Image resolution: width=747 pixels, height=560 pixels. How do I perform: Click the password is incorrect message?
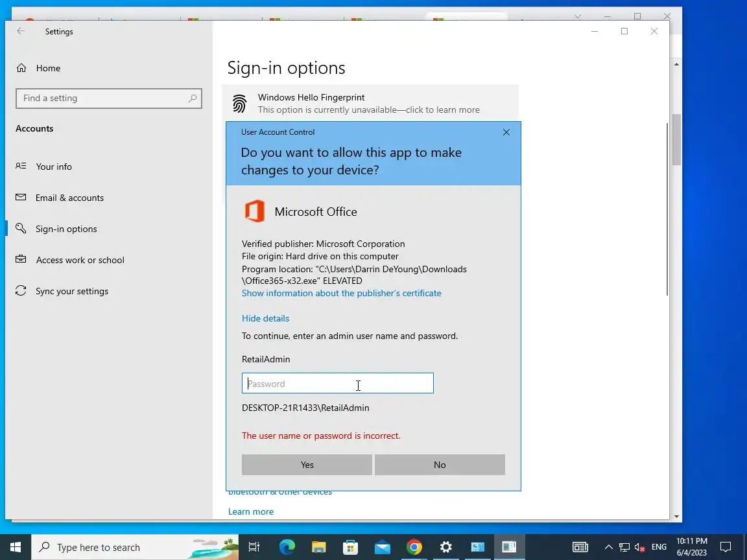[x=321, y=436]
